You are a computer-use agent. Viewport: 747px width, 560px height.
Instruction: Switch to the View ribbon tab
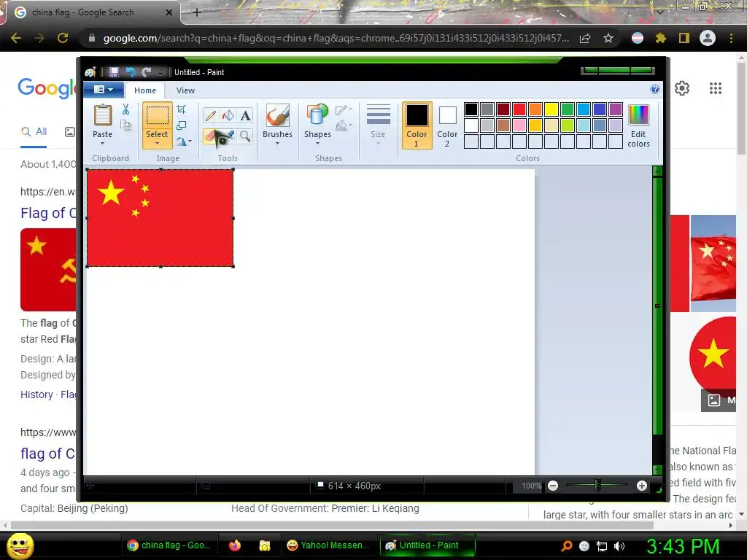pos(185,90)
